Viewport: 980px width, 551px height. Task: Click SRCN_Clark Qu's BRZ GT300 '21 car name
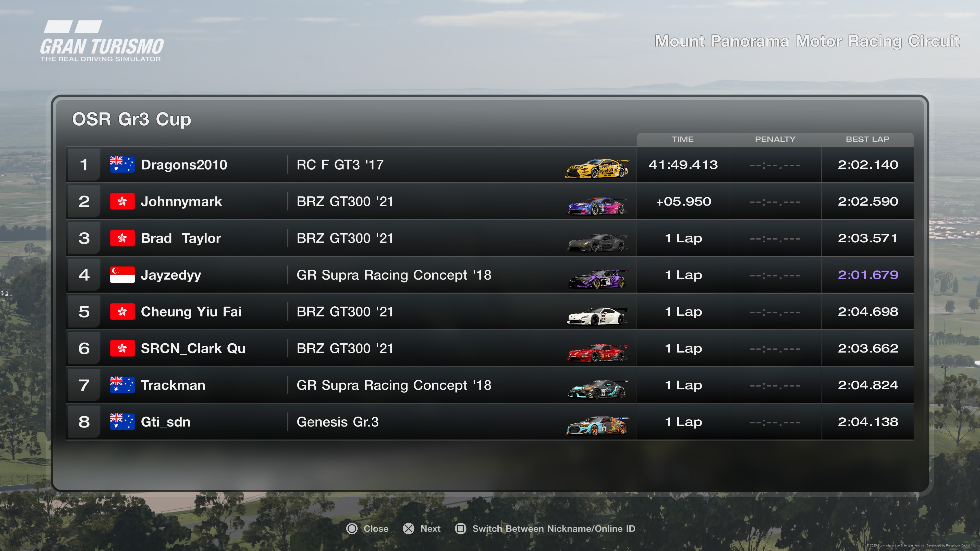pyautogui.click(x=345, y=348)
